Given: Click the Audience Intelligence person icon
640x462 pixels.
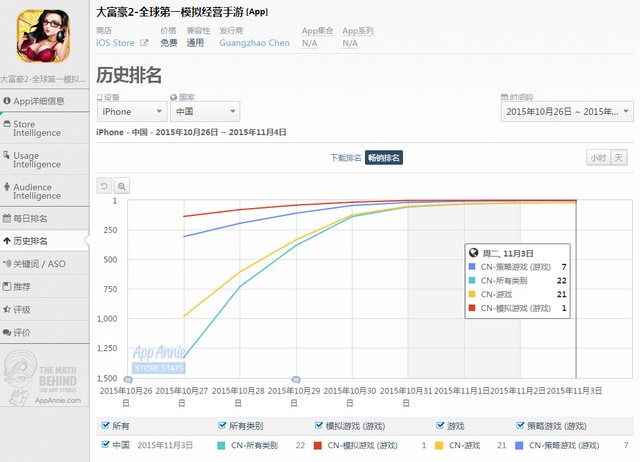Looking at the screenshot, I should [x=7, y=187].
